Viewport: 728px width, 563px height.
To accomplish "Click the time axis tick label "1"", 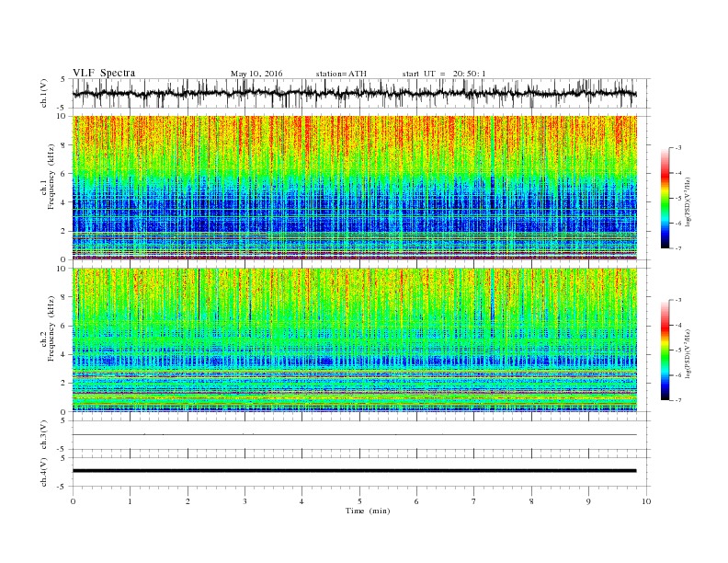I will coord(130,501).
